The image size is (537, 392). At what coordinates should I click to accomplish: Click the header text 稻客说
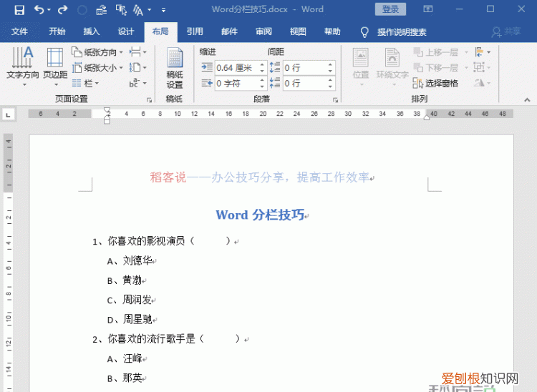pos(168,177)
